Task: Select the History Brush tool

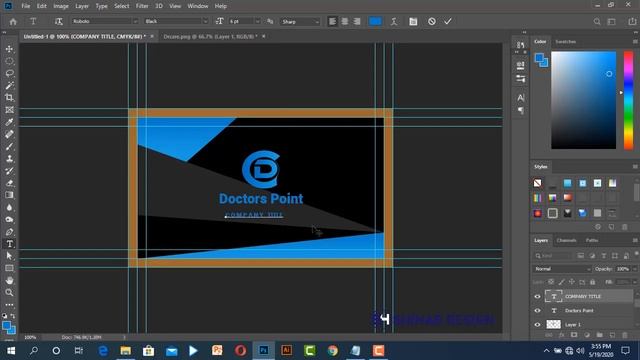Action: 9,171
